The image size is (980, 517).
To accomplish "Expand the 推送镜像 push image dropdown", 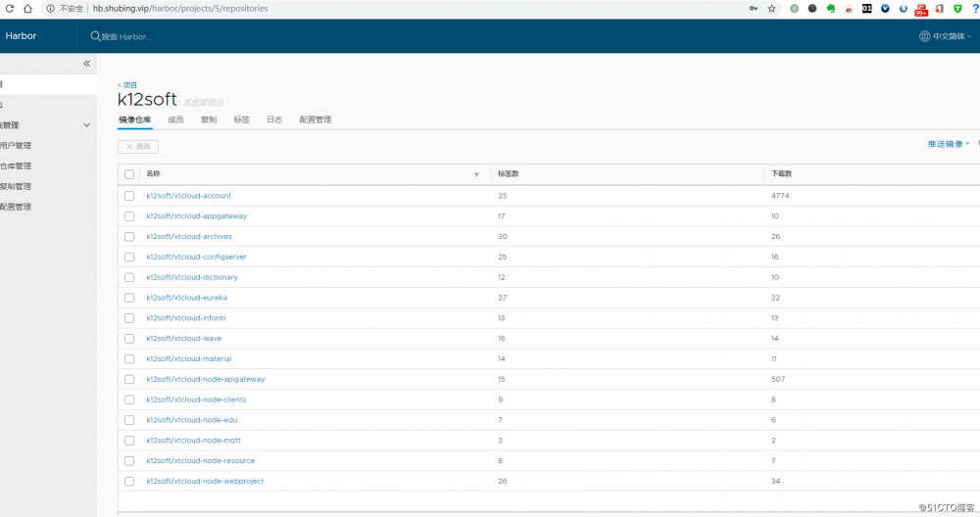I will click(949, 144).
